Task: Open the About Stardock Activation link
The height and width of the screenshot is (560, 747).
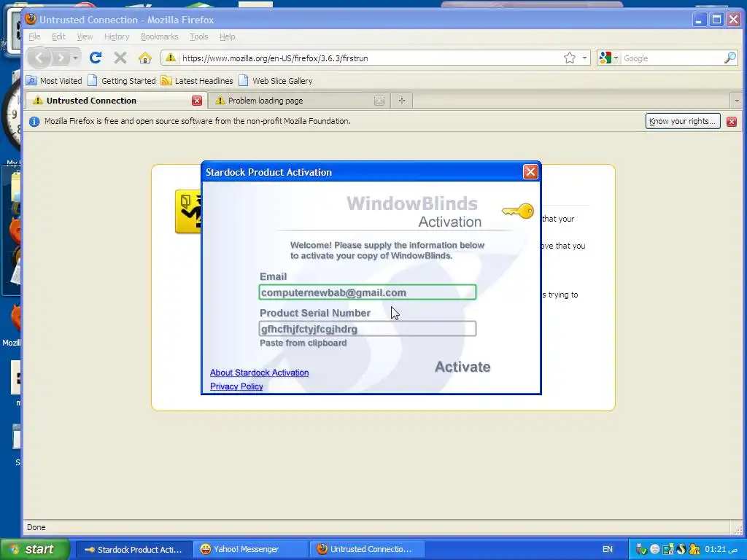Action: click(x=259, y=373)
